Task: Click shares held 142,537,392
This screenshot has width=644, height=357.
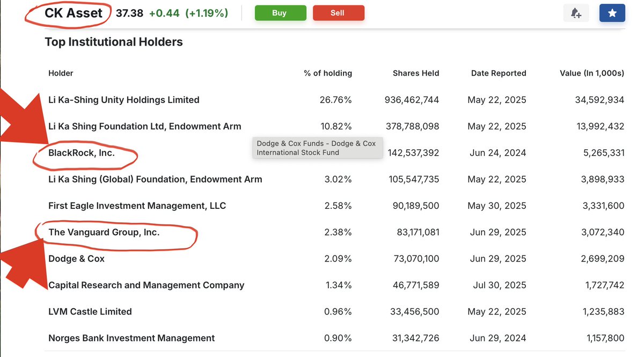Action: pos(413,152)
